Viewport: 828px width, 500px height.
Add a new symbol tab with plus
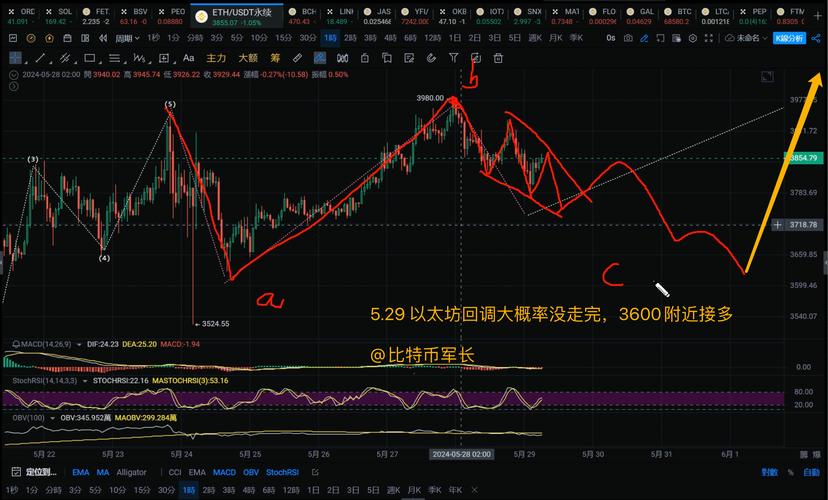[817, 16]
